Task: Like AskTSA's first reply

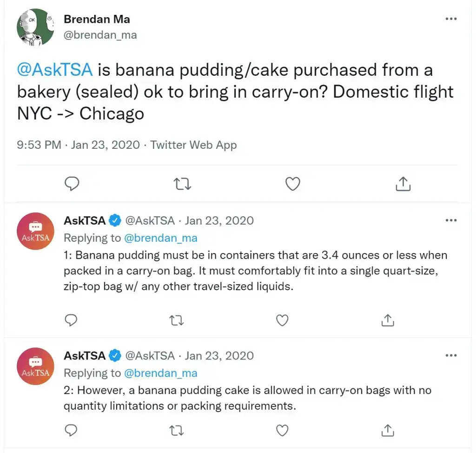Action: pyautogui.click(x=282, y=320)
